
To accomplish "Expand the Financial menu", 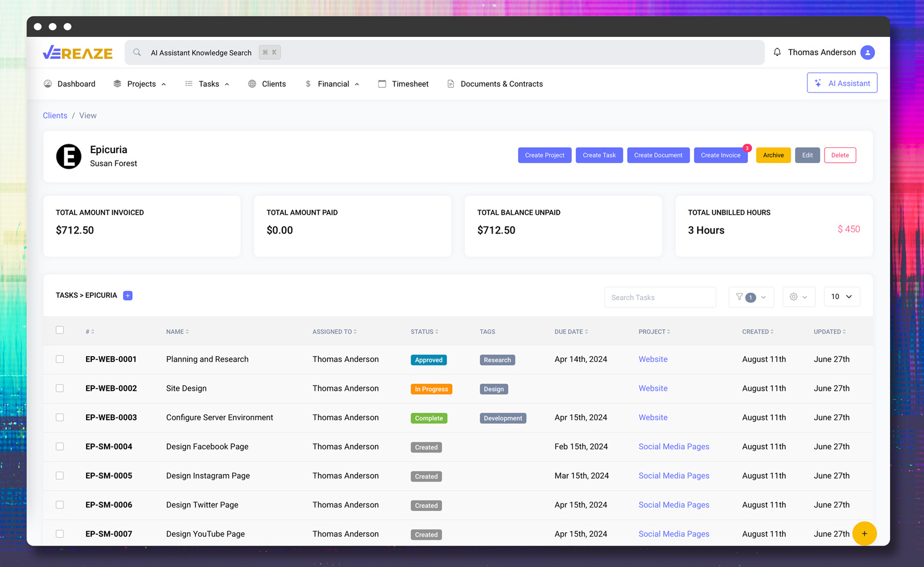I will click(333, 84).
